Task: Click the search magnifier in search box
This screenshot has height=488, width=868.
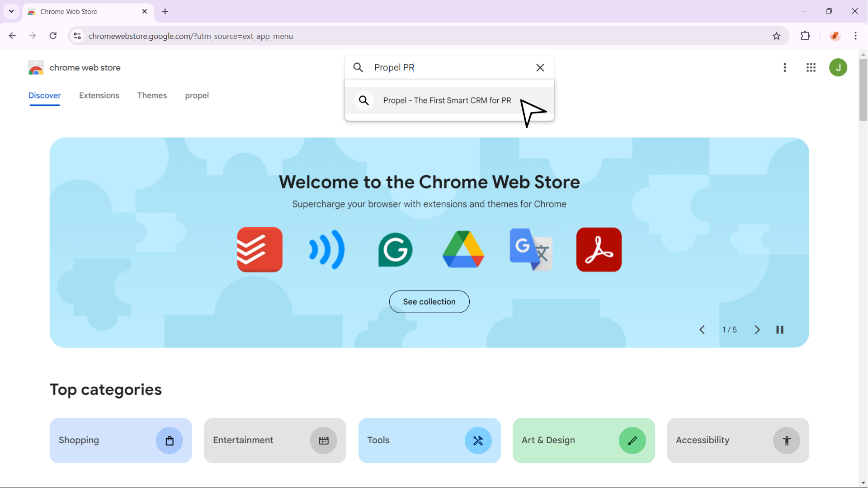Action: pos(358,67)
